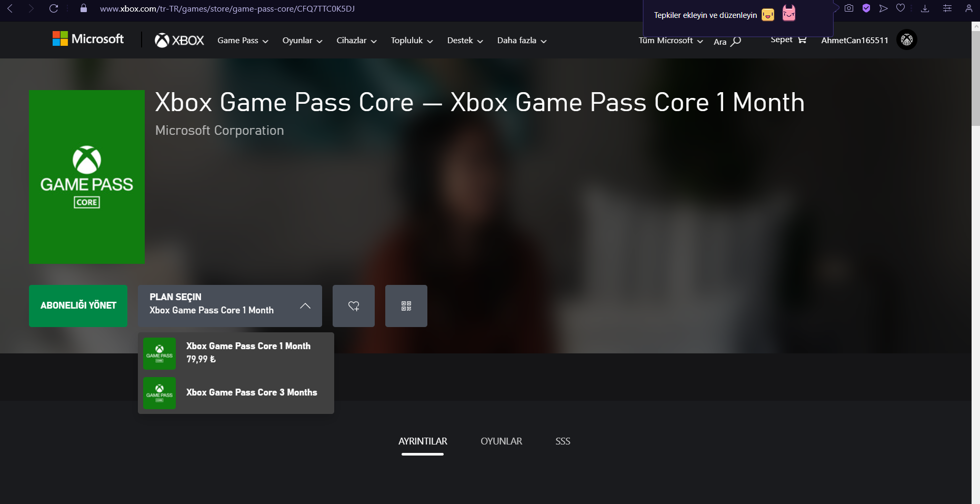Expand the Daha fazla nav menu
This screenshot has width=980, height=504.
(522, 41)
